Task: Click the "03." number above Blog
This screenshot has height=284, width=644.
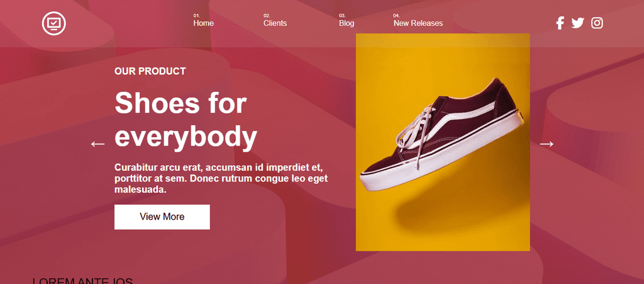Action: pyautogui.click(x=342, y=15)
